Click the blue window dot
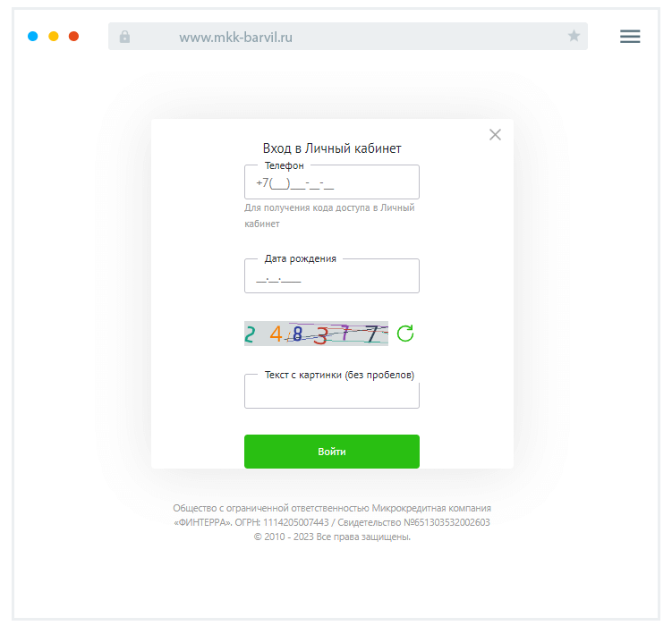Image resolution: width=672 pixels, height=634 pixels. [x=33, y=37]
